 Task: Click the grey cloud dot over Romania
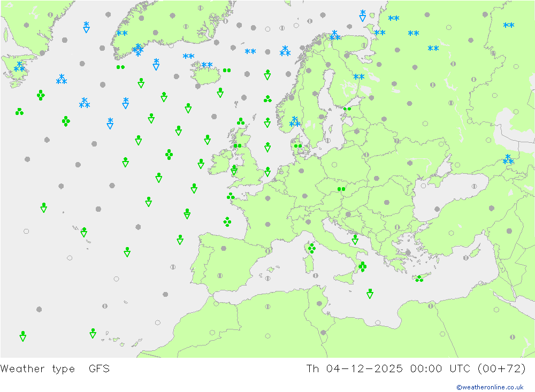click(x=387, y=202)
